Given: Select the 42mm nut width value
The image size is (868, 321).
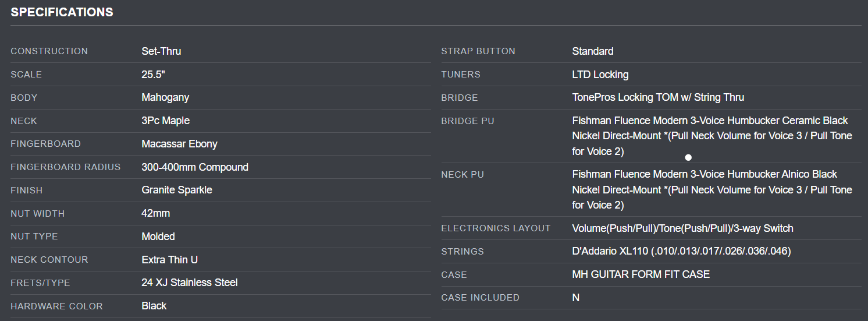Looking at the screenshot, I should pyautogui.click(x=156, y=213).
